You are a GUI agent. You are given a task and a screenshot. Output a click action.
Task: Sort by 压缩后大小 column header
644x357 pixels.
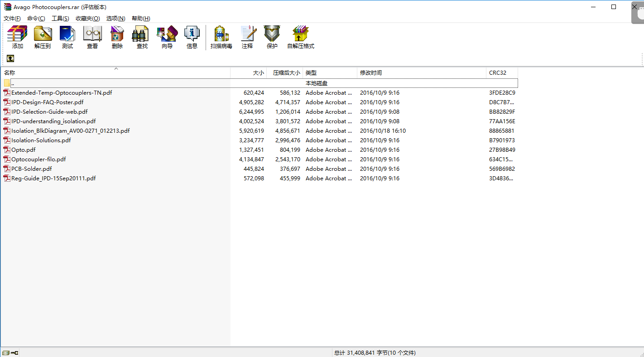click(x=285, y=72)
